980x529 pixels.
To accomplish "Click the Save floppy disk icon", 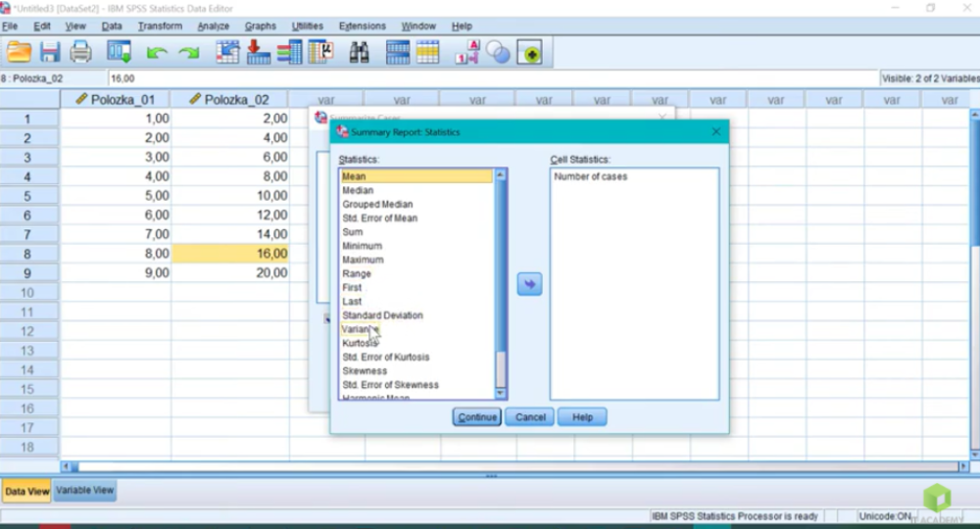I will click(49, 52).
